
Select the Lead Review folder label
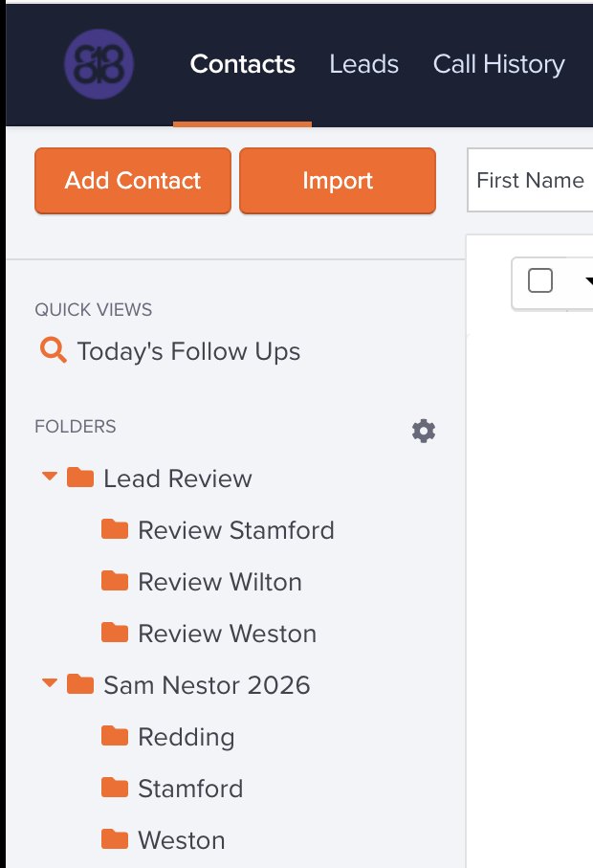[x=178, y=479]
